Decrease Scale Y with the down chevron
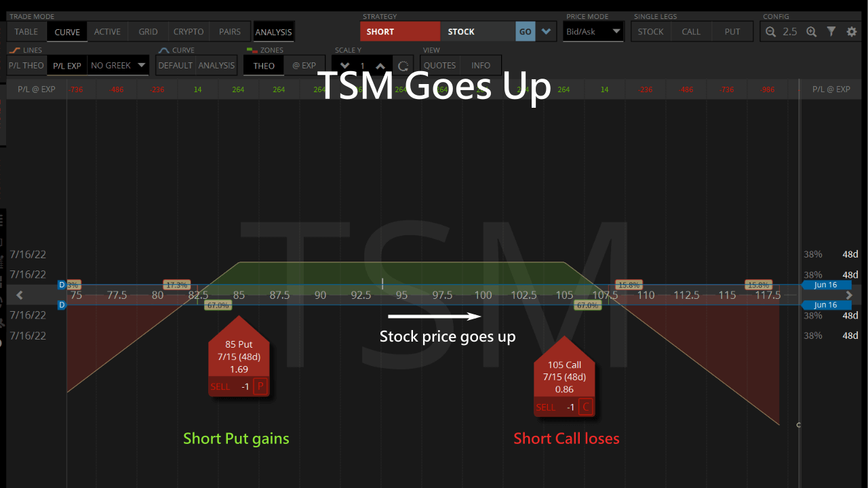 pyautogui.click(x=344, y=66)
